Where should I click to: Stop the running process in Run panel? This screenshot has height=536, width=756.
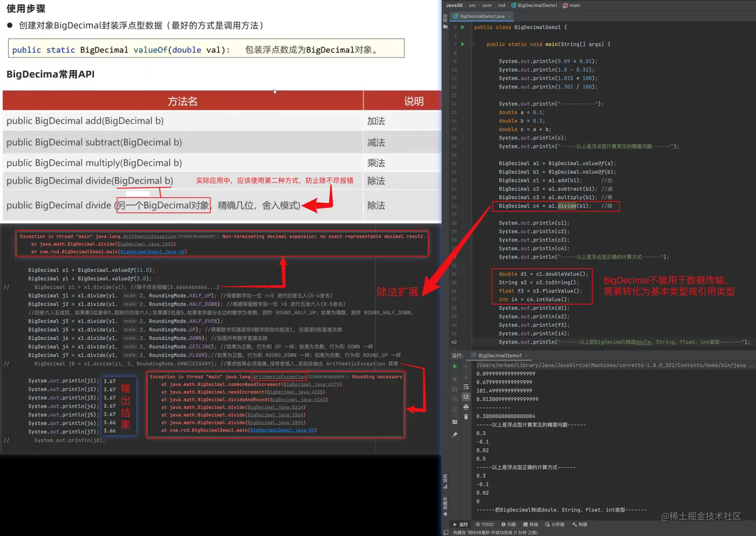tap(454, 379)
